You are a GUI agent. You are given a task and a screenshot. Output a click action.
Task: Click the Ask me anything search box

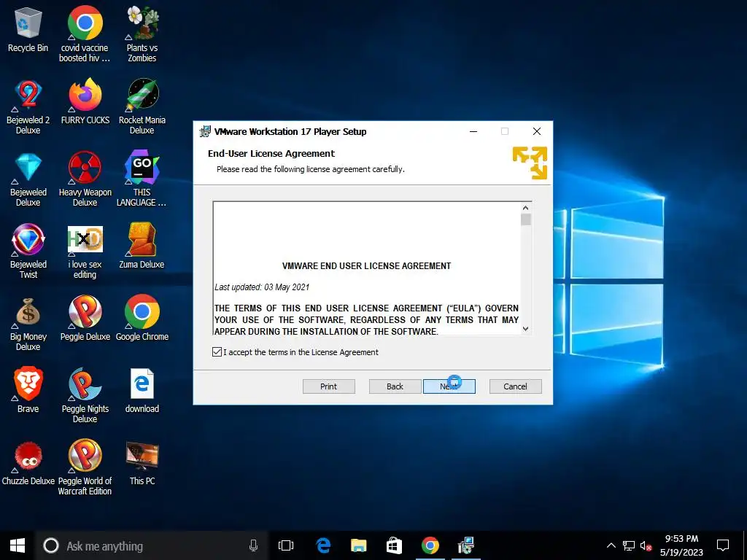[150, 545]
